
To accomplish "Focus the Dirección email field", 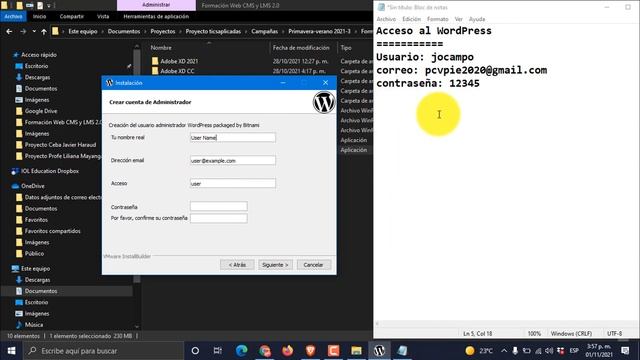I will 233,160.
